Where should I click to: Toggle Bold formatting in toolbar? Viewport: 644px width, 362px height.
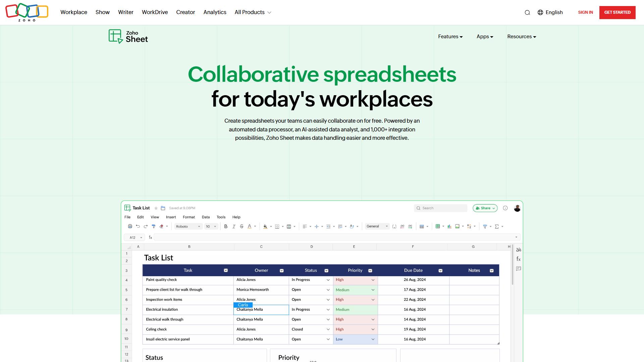(226, 227)
